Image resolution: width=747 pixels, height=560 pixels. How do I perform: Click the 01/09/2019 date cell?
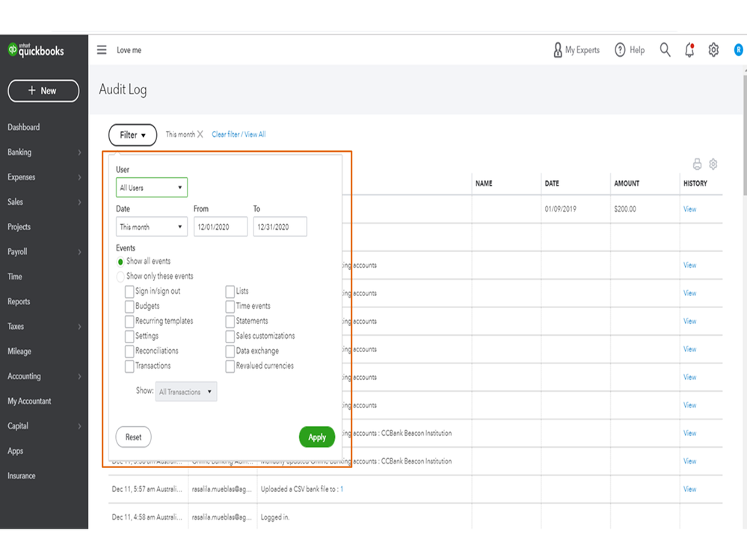560,209
